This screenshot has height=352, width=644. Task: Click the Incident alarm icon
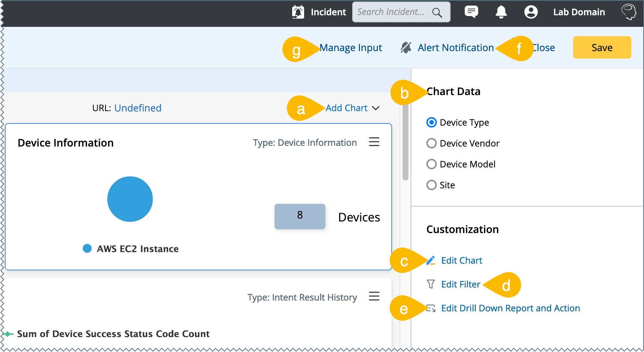click(298, 12)
